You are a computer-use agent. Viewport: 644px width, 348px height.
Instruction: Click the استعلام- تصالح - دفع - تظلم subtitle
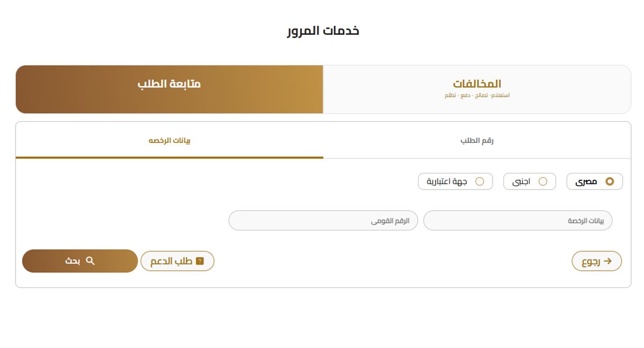477,95
